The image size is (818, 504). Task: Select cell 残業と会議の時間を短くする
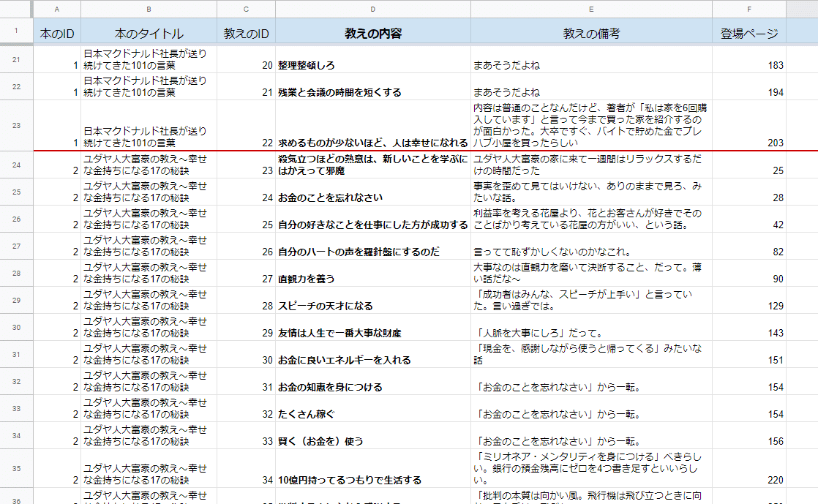tap(373, 86)
